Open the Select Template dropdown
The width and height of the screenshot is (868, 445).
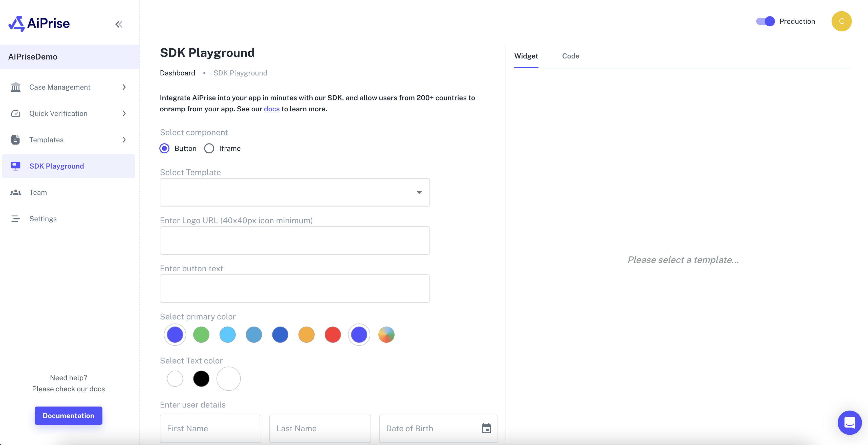(294, 192)
